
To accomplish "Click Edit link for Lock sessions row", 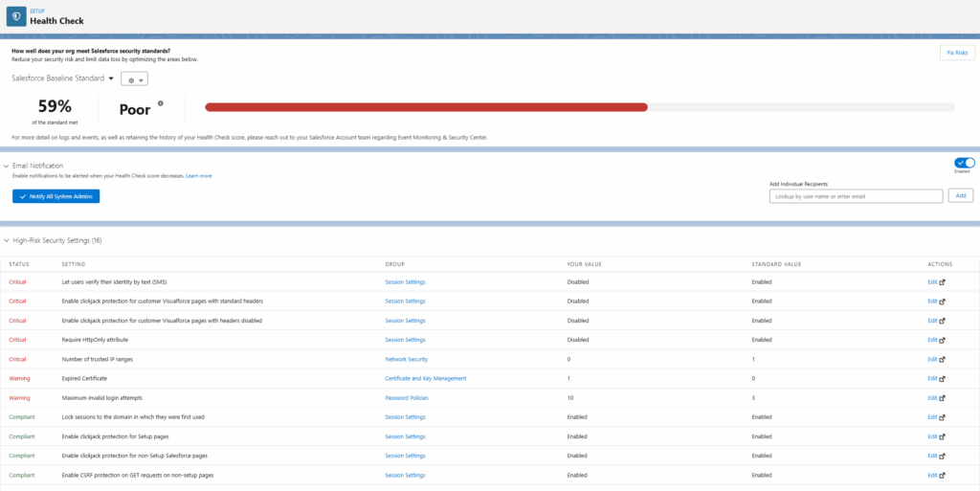I will 932,416.
